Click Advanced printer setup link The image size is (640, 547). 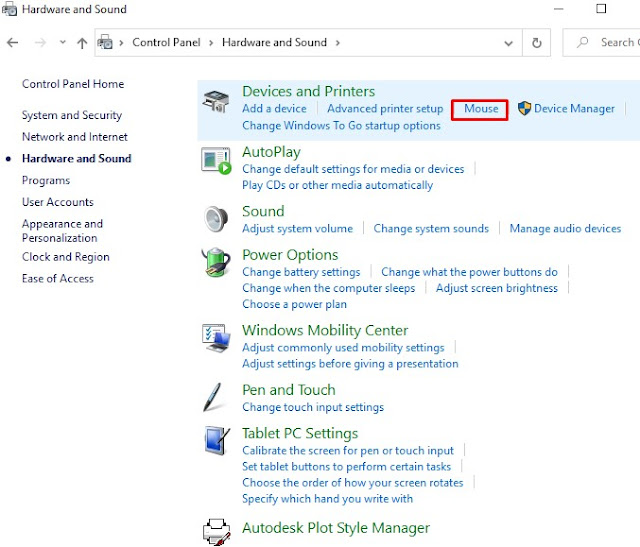pos(385,109)
